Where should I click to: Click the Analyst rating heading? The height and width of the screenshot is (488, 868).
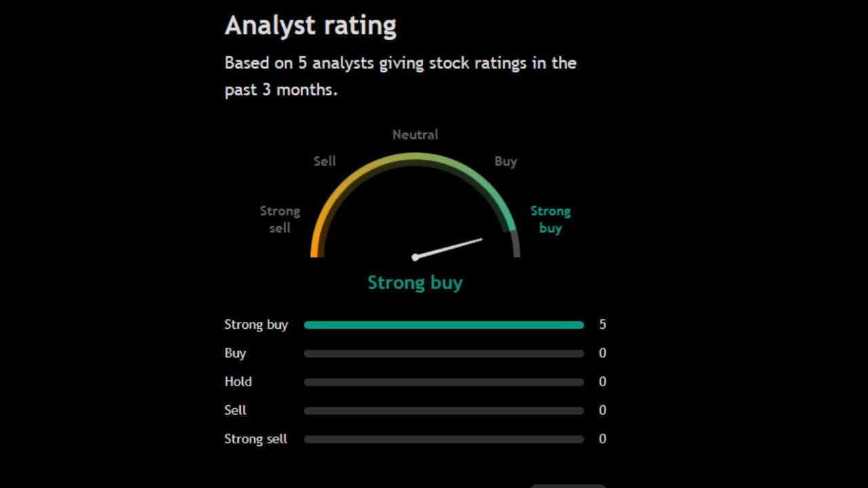pos(311,26)
